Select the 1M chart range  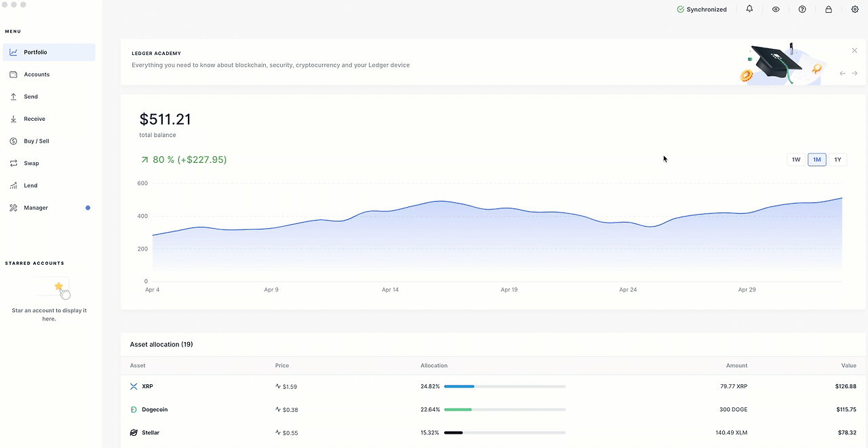coord(817,160)
